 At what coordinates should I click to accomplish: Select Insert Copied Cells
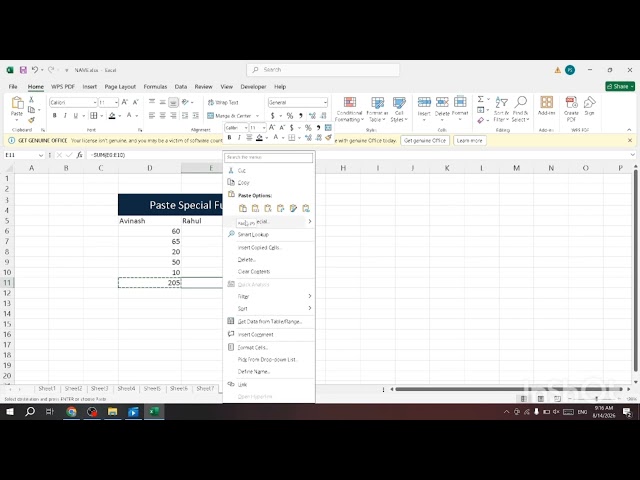(269, 247)
